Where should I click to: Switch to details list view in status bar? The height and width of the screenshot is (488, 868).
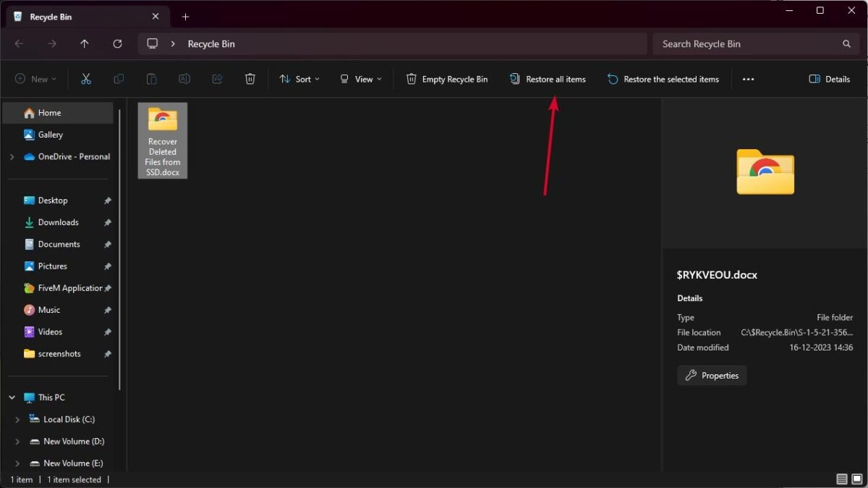point(842,479)
